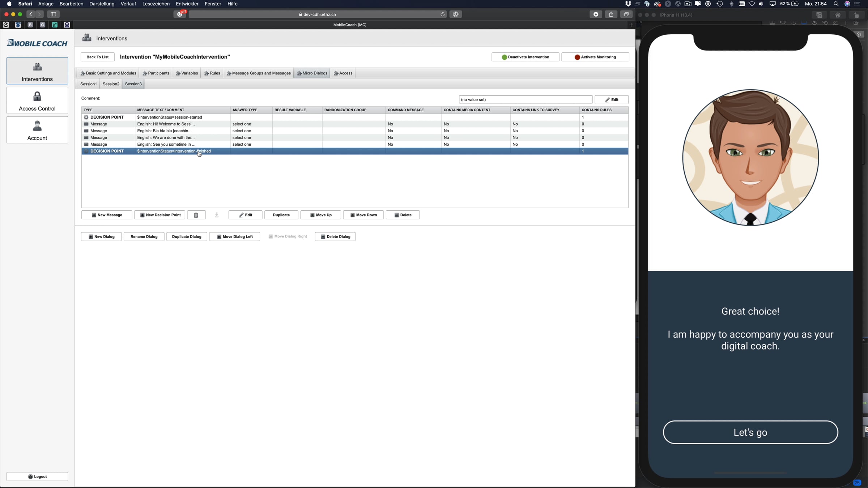This screenshot has height=488, width=868.
Task: Click Delete button below table
Action: pyautogui.click(x=403, y=215)
